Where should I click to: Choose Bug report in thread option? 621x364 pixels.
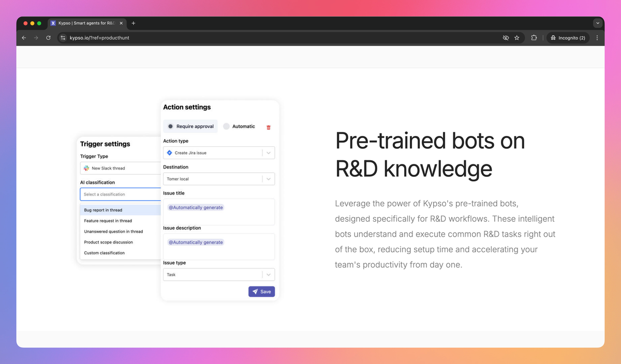121,210
